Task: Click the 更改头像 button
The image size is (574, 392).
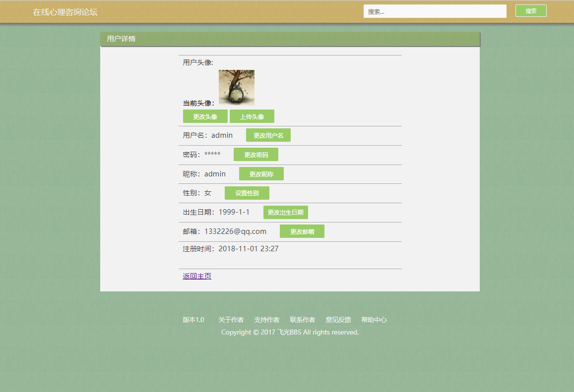Action: 205,116
